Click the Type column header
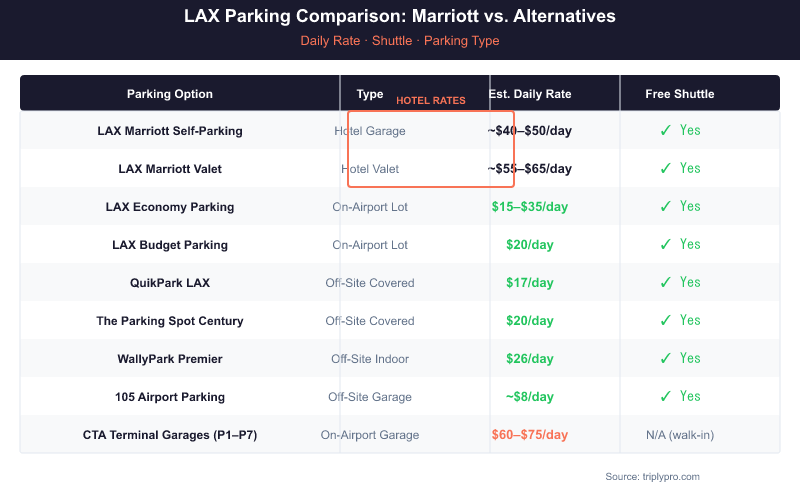800x500 pixels. pyautogui.click(x=370, y=94)
